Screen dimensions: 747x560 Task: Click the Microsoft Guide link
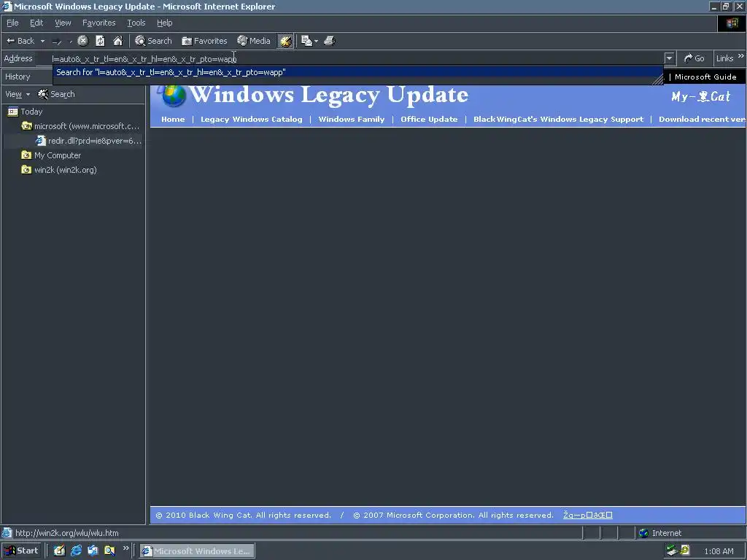tap(705, 77)
